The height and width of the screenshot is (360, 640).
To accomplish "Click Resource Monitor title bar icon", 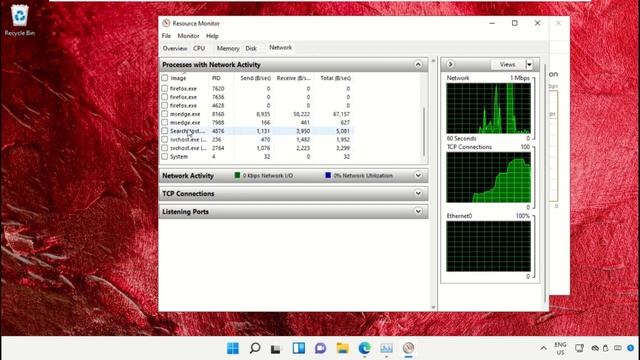I will click(166, 23).
